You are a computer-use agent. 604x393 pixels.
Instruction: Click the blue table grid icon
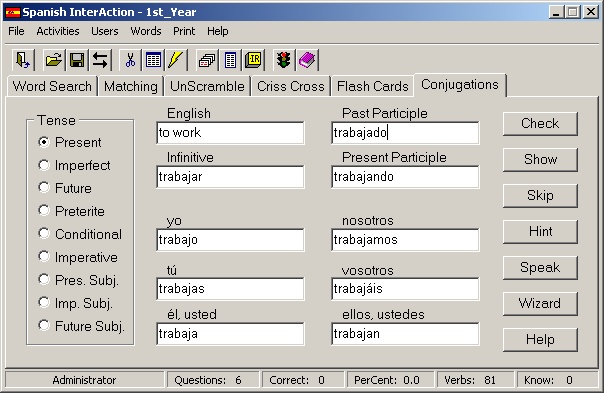tap(153, 60)
